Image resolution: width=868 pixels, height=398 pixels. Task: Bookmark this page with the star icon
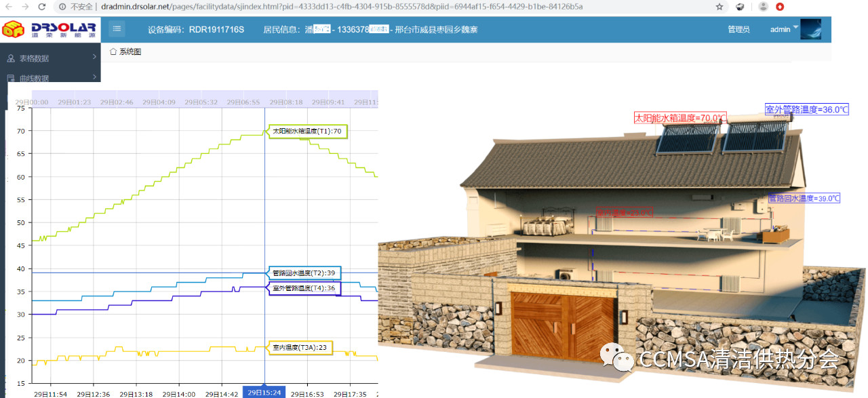coord(719,7)
